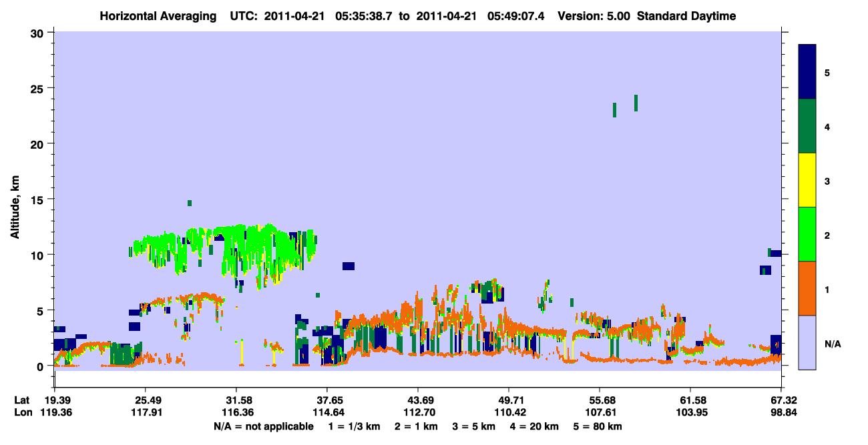Click the bright green colorbar segment labeled 2
This screenshot has width=868, height=445.
coord(807,234)
